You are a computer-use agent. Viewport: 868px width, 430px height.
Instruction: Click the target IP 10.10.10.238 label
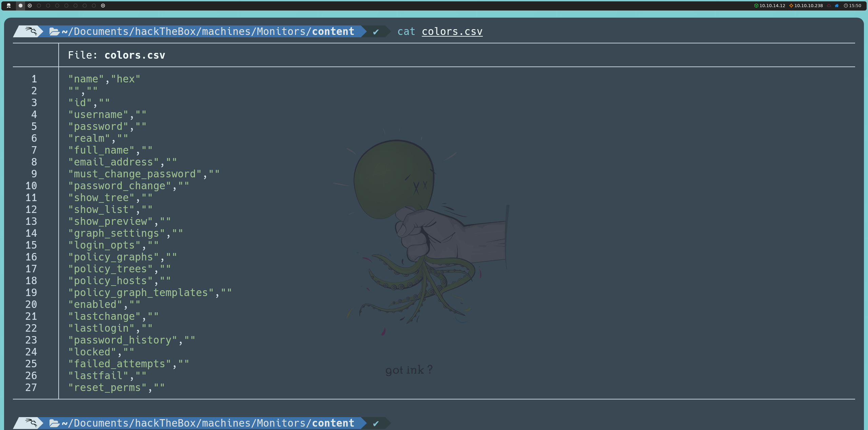pyautogui.click(x=809, y=5)
